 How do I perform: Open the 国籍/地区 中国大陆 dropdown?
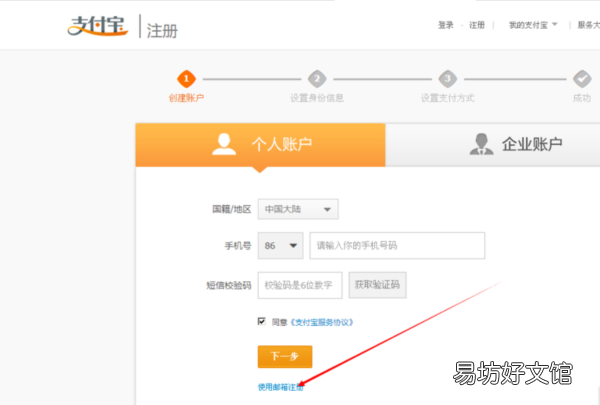point(298,209)
